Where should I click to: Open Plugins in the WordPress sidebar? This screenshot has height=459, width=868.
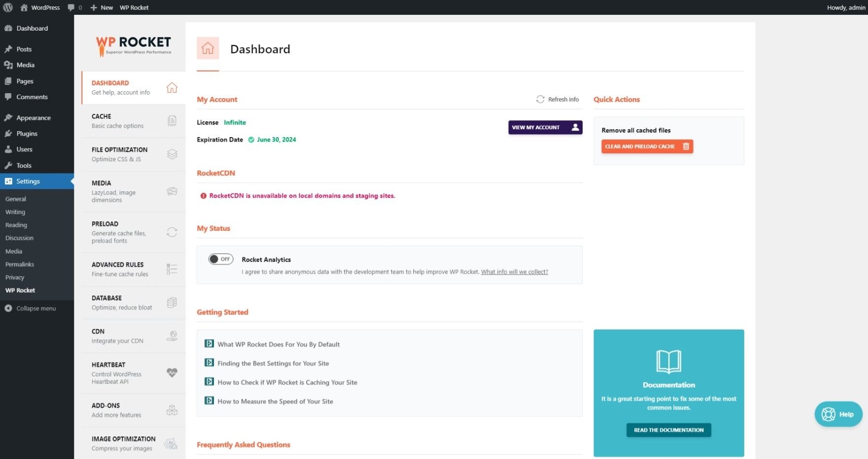pyautogui.click(x=27, y=134)
